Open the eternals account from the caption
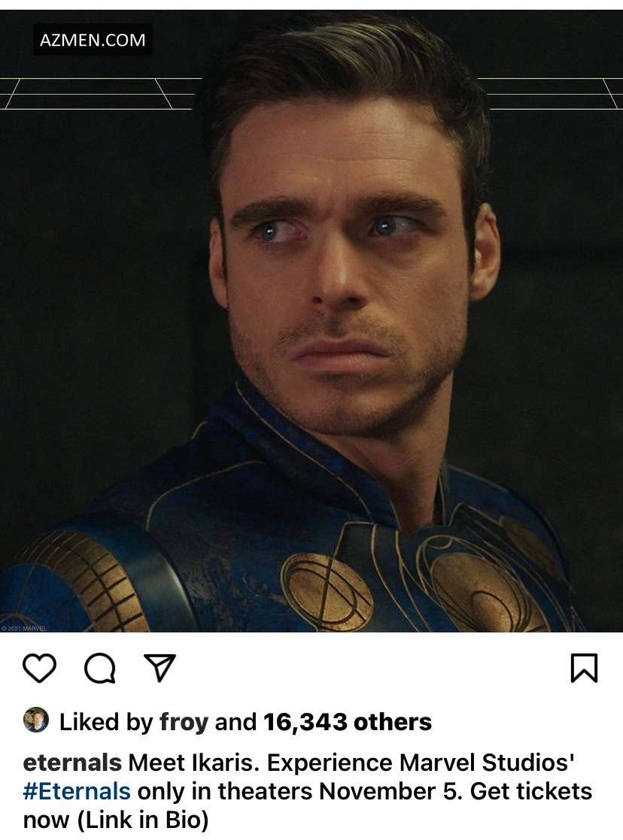Viewport: 623px width, 840px height. (x=72, y=763)
